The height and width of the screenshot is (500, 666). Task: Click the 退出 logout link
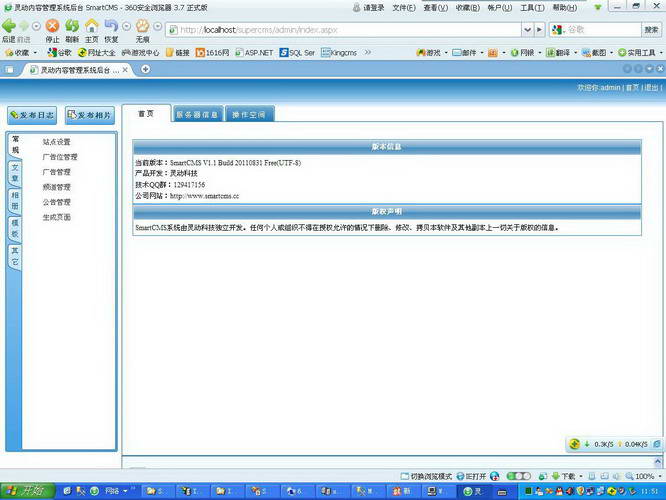[651, 87]
